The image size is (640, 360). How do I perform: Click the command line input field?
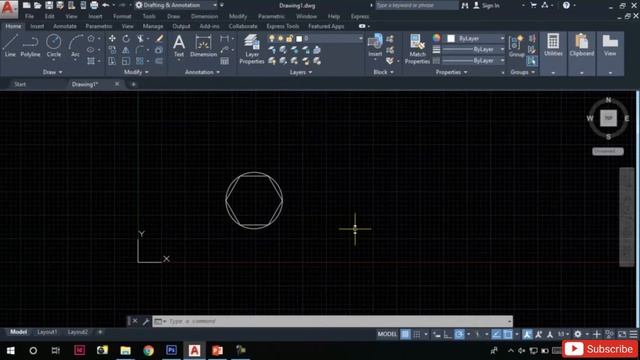coord(333,321)
